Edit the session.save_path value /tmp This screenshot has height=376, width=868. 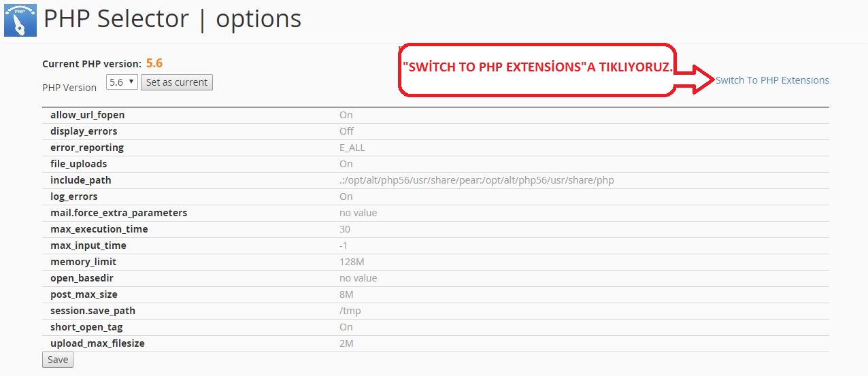[350, 311]
